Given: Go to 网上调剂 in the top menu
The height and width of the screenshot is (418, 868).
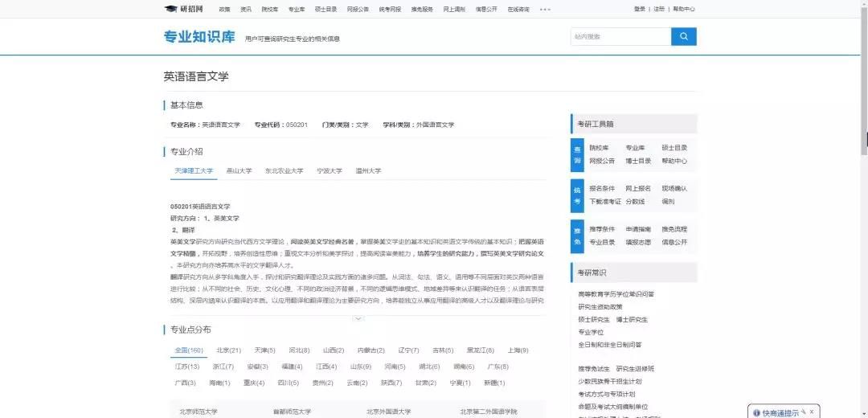Looking at the screenshot, I should (x=453, y=10).
